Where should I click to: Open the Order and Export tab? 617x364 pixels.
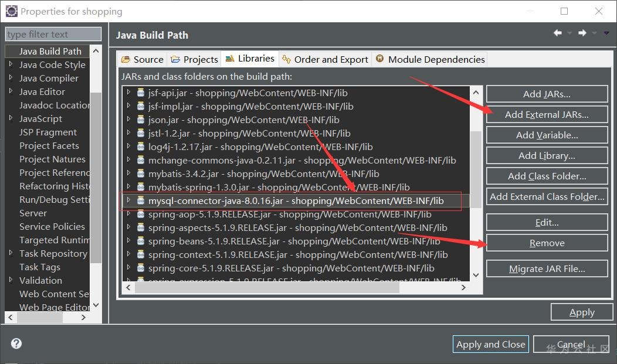[x=326, y=59]
